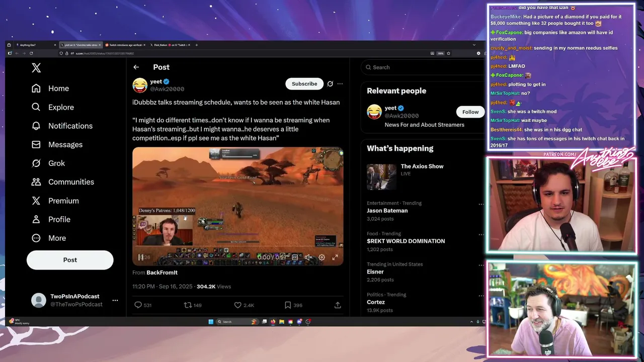The height and width of the screenshot is (362, 644).
Task: Share the post using the share icon
Action: [x=338, y=305]
